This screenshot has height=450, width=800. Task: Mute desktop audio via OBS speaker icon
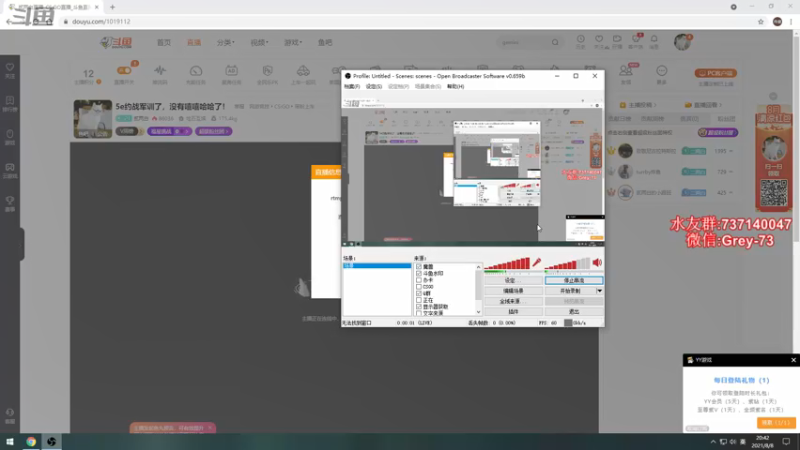coord(597,263)
